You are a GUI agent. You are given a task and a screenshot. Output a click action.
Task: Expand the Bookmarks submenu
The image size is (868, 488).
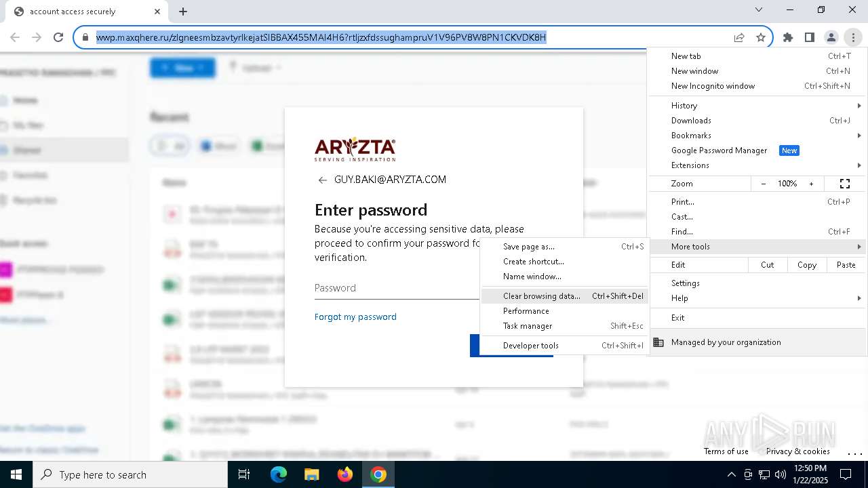click(x=757, y=136)
